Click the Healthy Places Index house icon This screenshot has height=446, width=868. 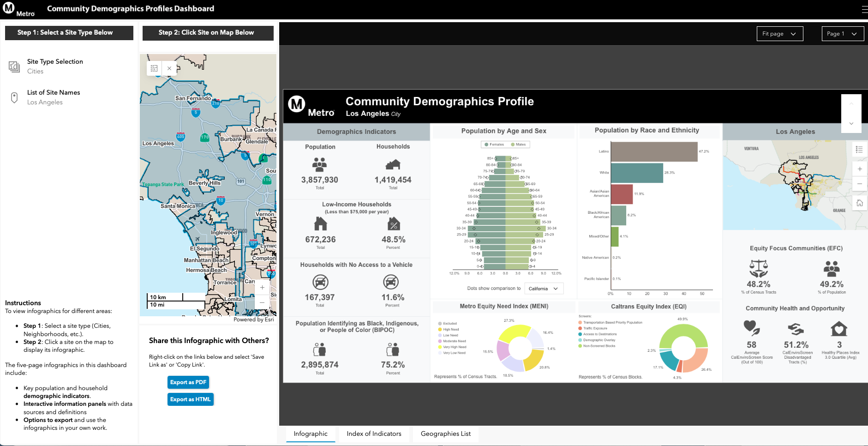839,329
